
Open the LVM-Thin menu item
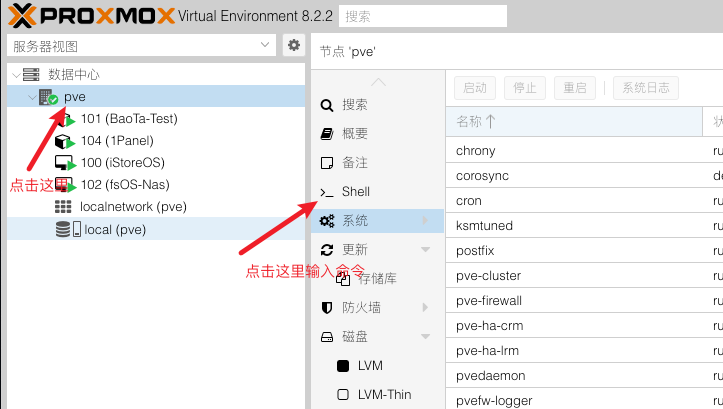(378, 395)
